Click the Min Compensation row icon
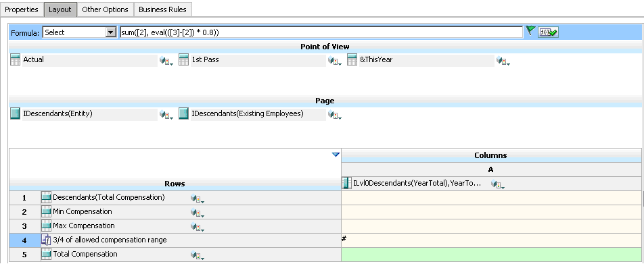 point(47,212)
